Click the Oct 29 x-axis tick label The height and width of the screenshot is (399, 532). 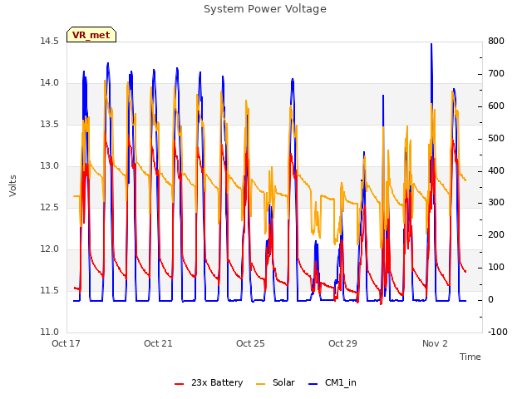point(342,343)
